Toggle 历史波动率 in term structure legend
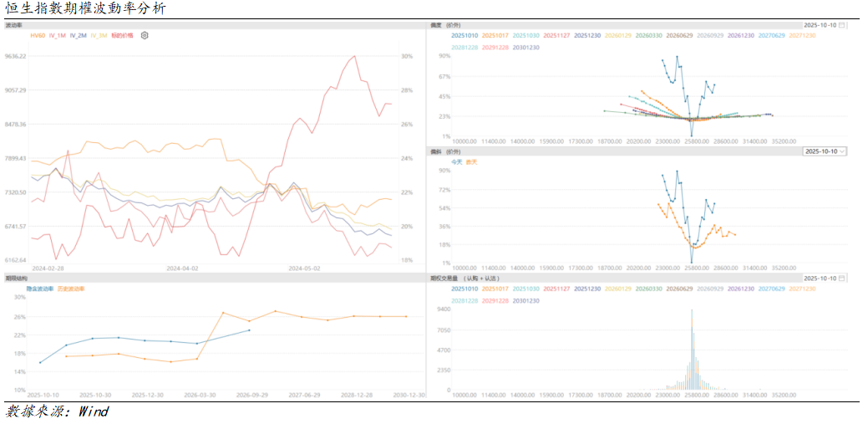The width and height of the screenshot is (868, 424). pos(71,288)
